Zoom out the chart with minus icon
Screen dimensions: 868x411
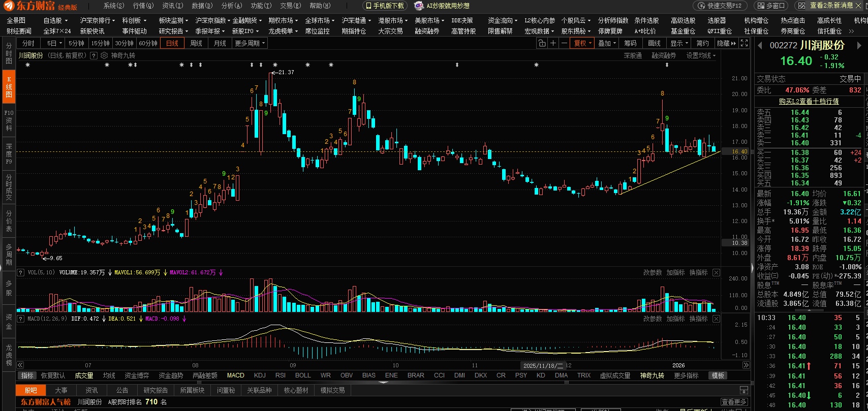click(x=564, y=43)
